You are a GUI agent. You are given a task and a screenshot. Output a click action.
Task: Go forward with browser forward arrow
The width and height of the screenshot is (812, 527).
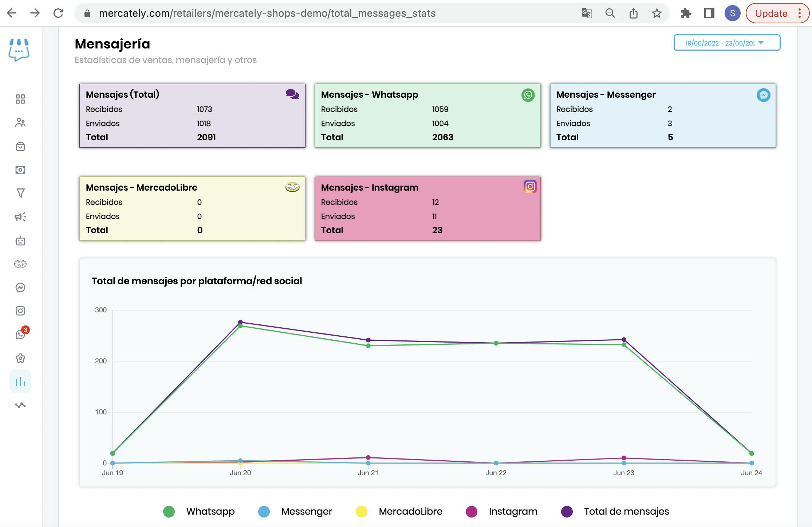click(x=35, y=13)
